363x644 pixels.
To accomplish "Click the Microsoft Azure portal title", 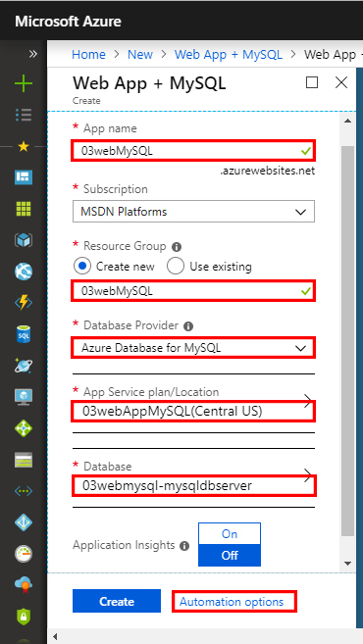I will 68,21.
